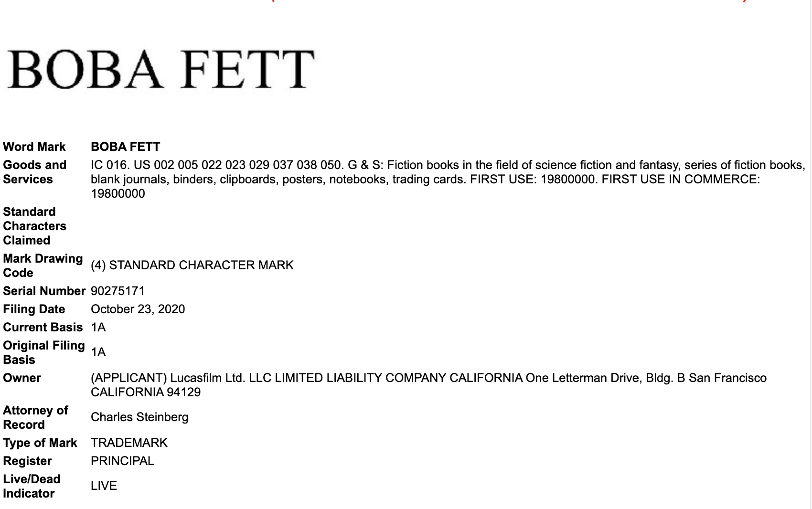
Task: Click the Live/Dead Indicator label
Action: (x=32, y=486)
